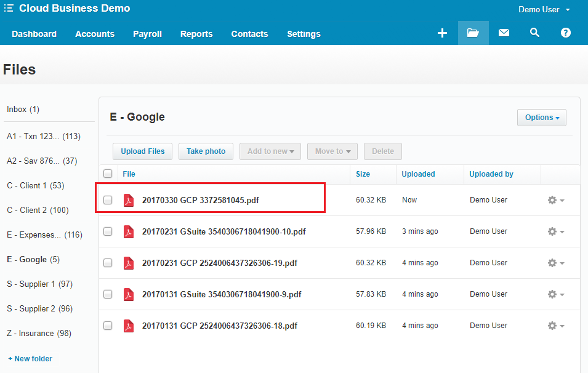588x373 pixels.
Task: Open the Settings menu
Action: [304, 34]
